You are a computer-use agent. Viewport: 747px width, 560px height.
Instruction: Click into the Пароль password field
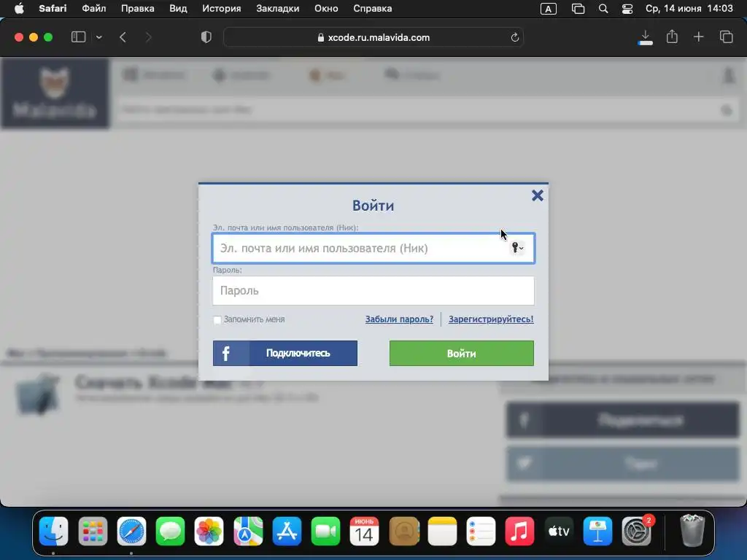tap(373, 290)
